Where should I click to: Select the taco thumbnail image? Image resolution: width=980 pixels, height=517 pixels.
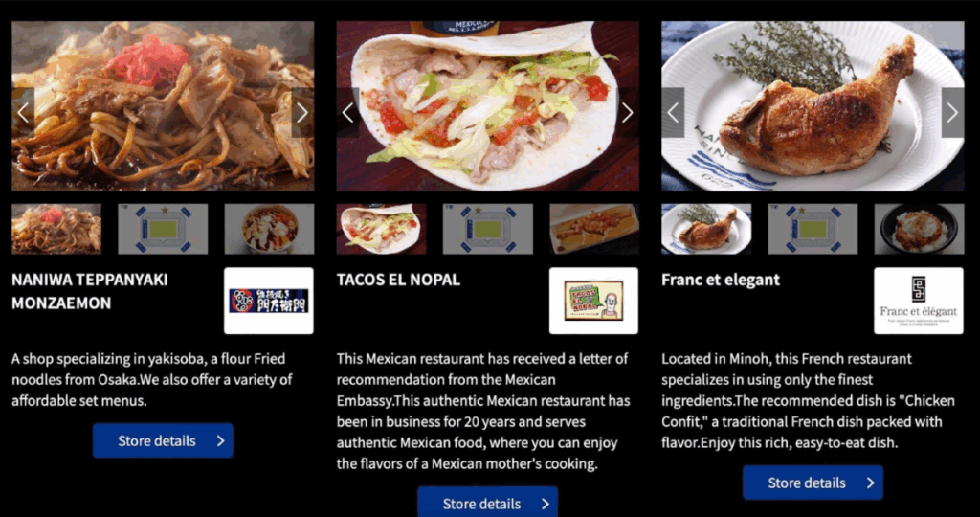[x=381, y=229]
